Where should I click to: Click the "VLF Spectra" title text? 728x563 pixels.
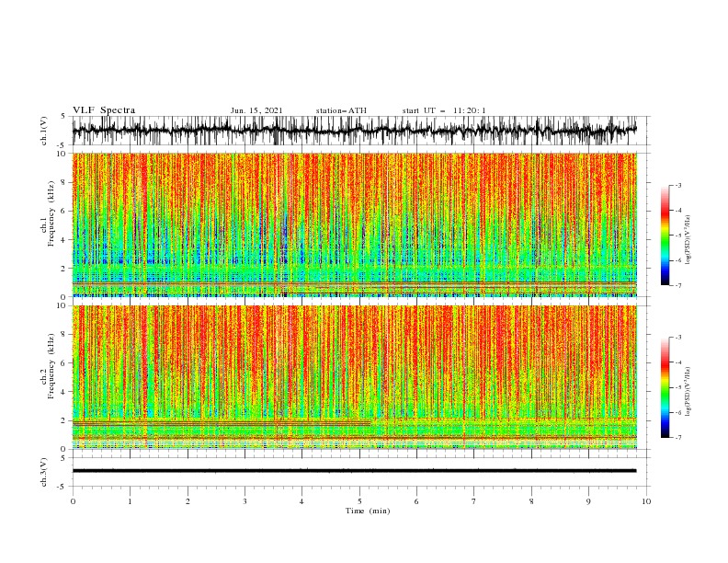[104, 110]
